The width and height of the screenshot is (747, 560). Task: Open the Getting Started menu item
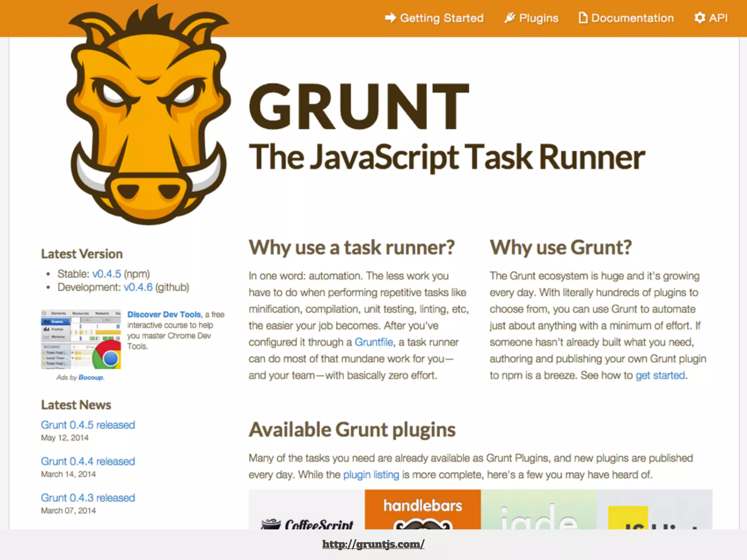(434, 18)
